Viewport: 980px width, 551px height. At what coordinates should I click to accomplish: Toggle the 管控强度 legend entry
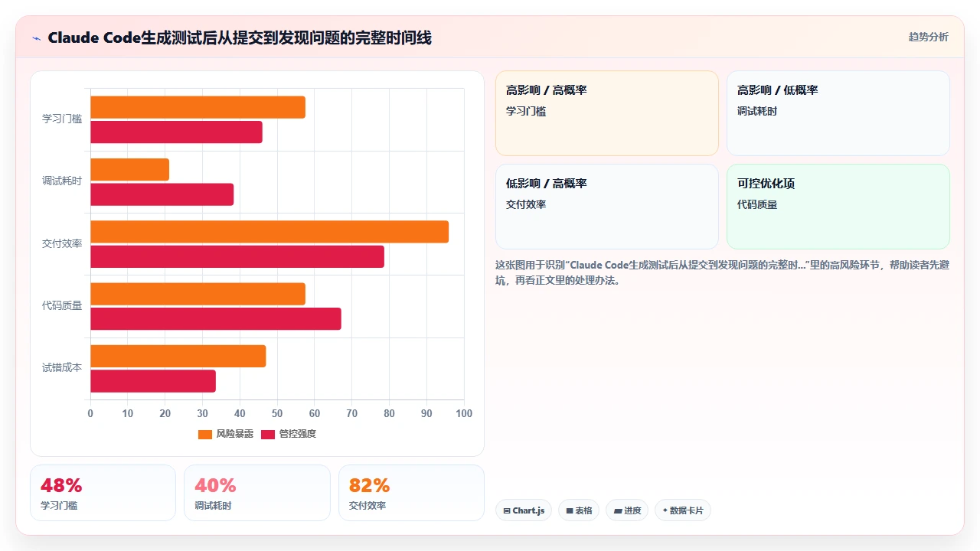point(289,434)
